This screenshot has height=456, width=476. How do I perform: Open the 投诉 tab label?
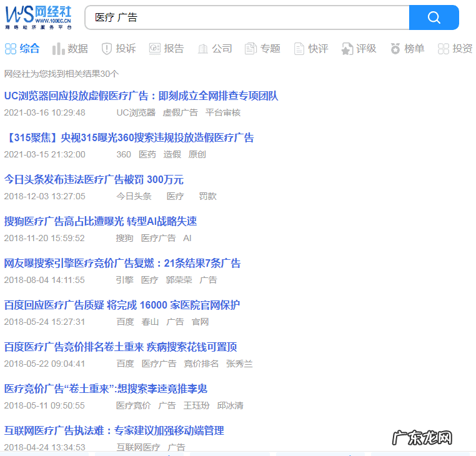click(x=126, y=49)
